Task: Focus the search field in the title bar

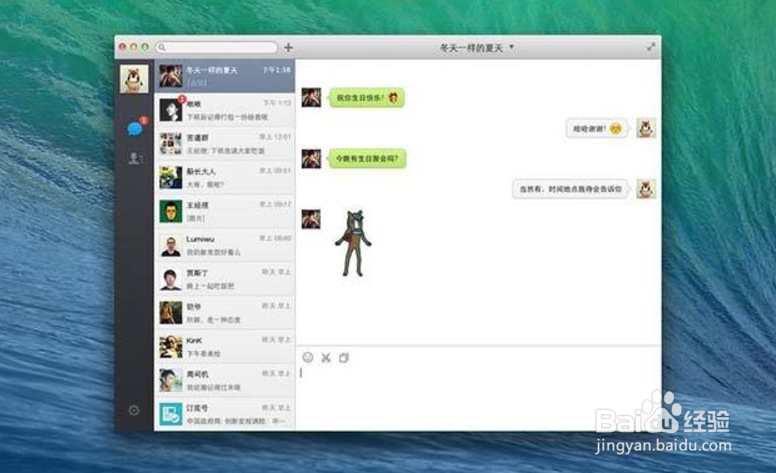Action: point(216,47)
